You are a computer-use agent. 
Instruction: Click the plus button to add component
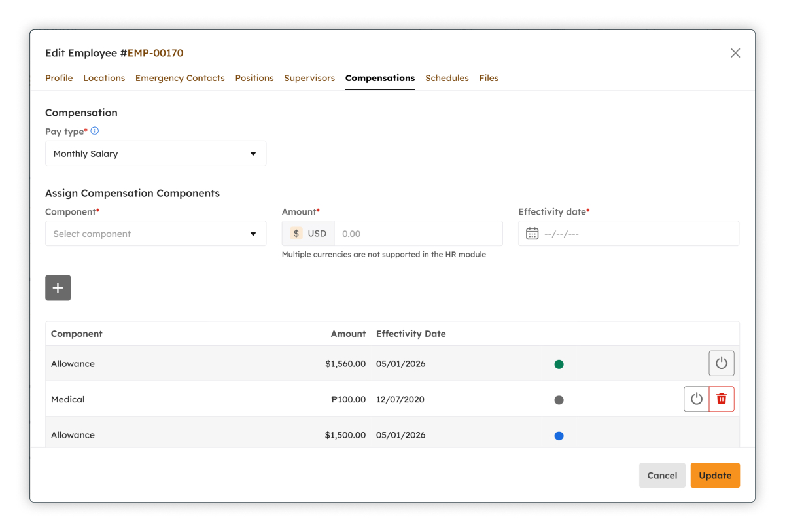click(58, 288)
